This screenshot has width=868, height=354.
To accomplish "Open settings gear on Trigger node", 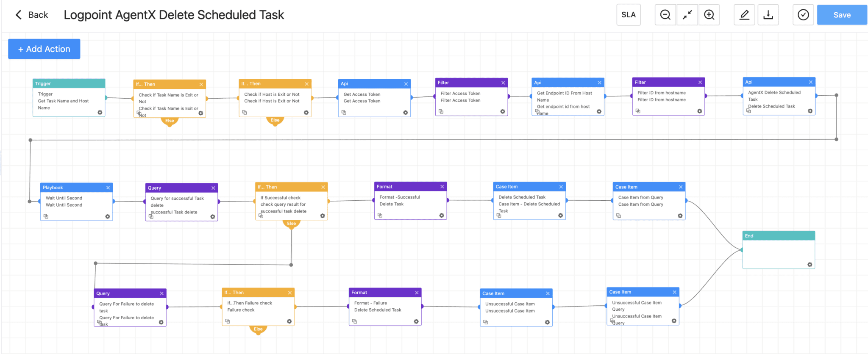I will [x=100, y=113].
